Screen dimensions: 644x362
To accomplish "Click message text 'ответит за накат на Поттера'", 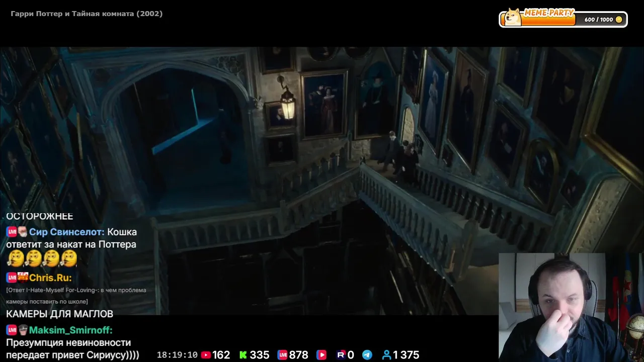I will pos(71,245).
